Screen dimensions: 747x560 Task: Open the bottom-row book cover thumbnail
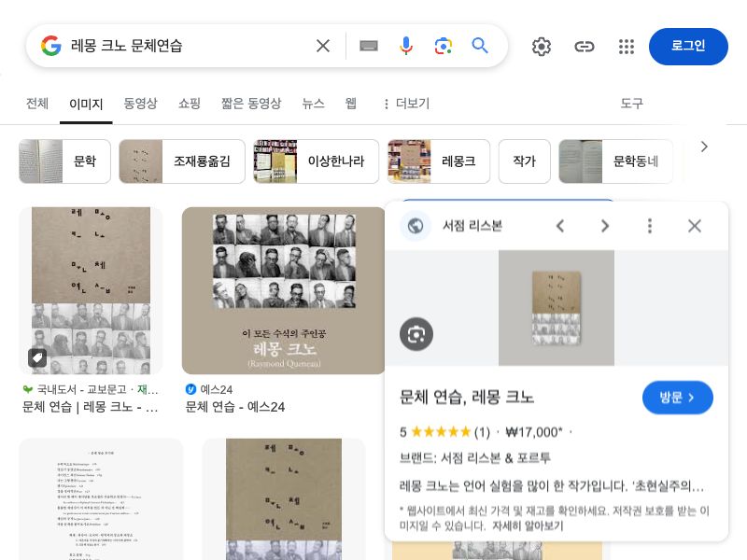tap(284, 499)
